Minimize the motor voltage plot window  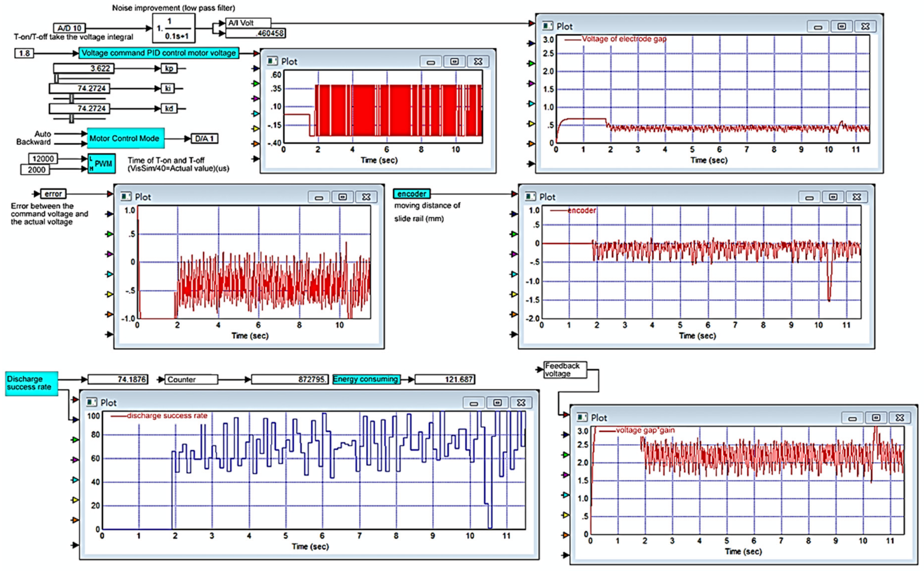pyautogui.click(x=430, y=62)
